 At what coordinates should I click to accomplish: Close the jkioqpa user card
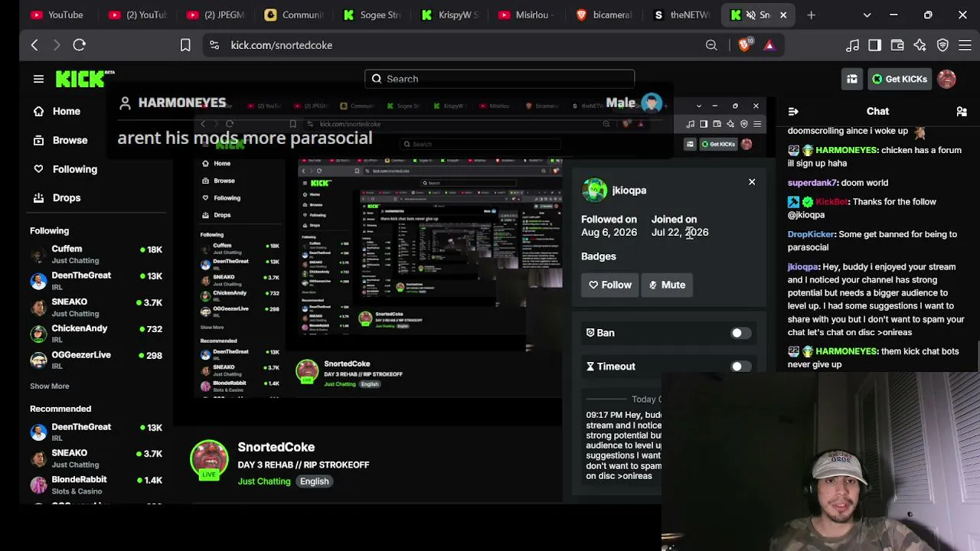[752, 182]
